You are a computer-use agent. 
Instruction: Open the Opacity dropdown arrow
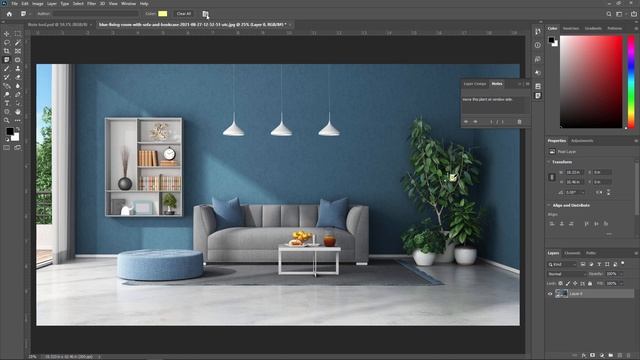pyautogui.click(x=621, y=274)
